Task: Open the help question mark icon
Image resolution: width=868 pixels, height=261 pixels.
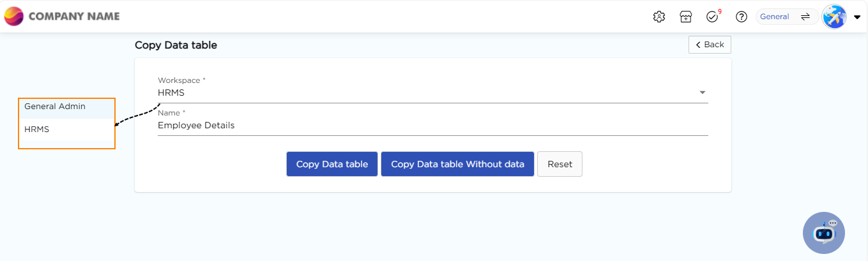Action: click(x=742, y=17)
